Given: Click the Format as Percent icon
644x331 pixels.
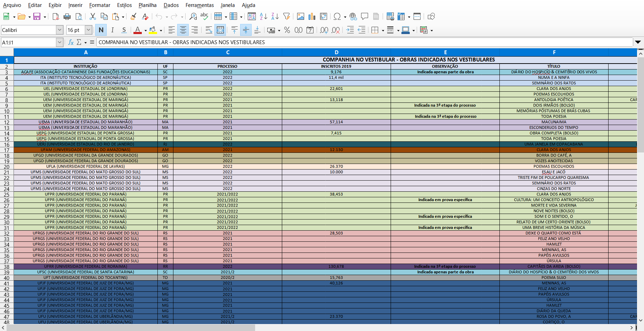Looking at the screenshot, I should tap(287, 30).
